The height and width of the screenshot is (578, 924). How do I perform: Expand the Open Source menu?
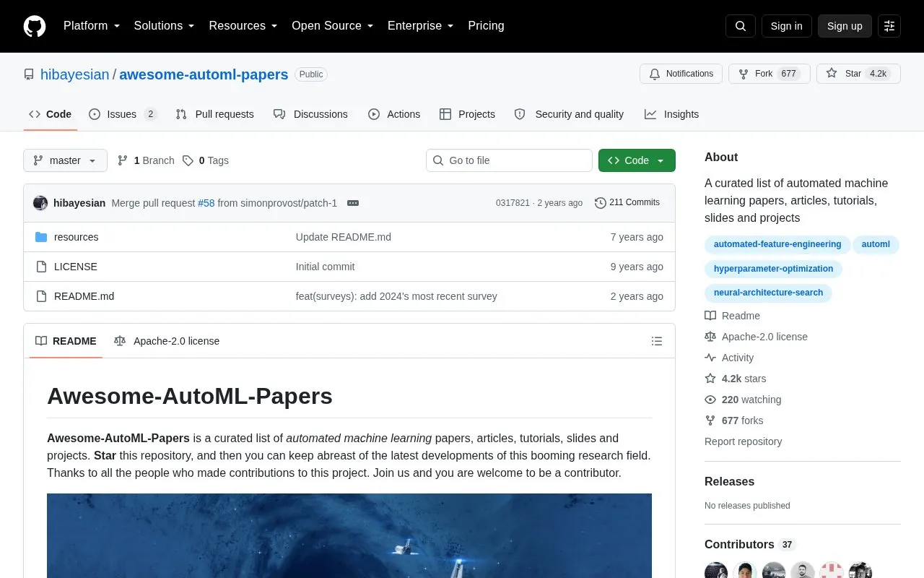pos(333,26)
